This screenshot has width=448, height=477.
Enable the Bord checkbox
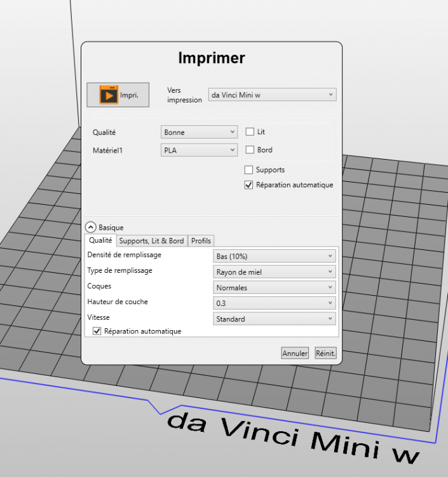(x=250, y=149)
